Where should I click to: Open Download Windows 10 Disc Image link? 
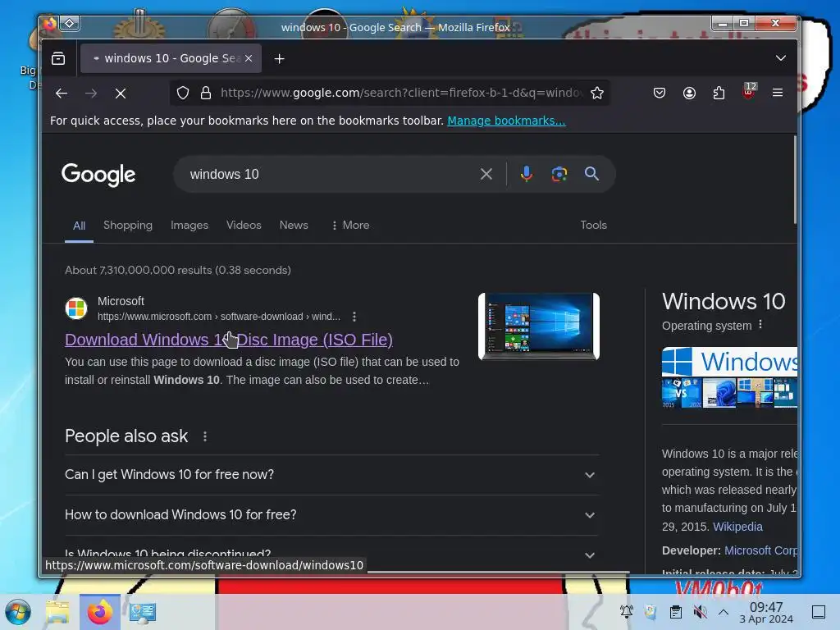[229, 340]
